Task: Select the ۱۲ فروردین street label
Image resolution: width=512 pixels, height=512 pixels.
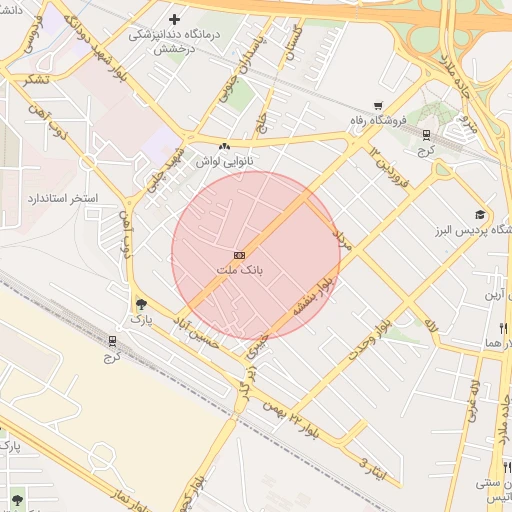Action: tap(389, 167)
